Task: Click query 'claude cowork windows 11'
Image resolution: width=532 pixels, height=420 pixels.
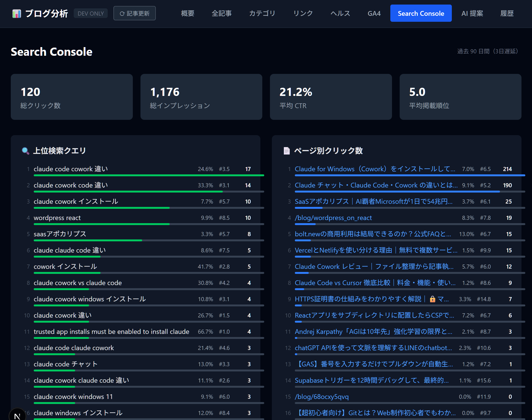Action: 73,396
